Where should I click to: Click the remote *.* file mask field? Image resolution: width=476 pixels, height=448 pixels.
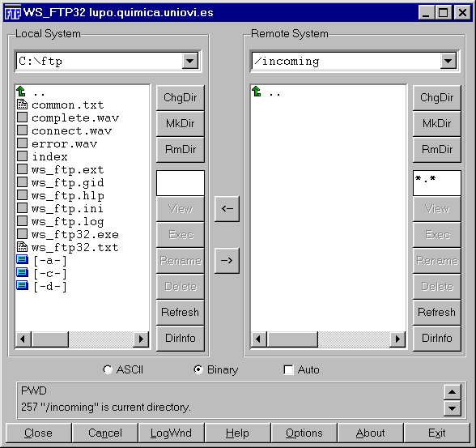[437, 183]
